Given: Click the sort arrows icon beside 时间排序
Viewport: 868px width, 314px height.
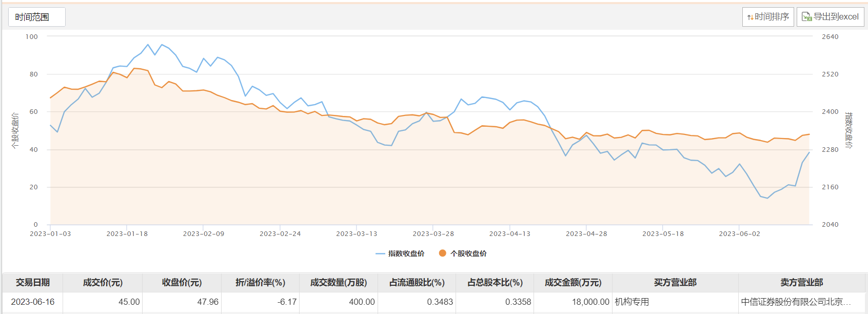Looking at the screenshot, I should [x=750, y=17].
